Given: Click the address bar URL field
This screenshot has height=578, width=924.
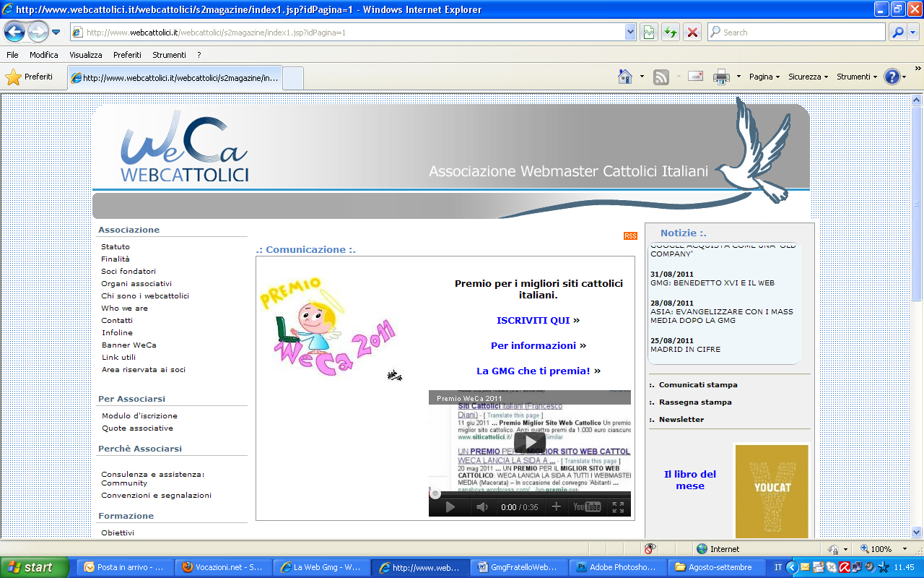Looking at the screenshot, I should (x=354, y=32).
